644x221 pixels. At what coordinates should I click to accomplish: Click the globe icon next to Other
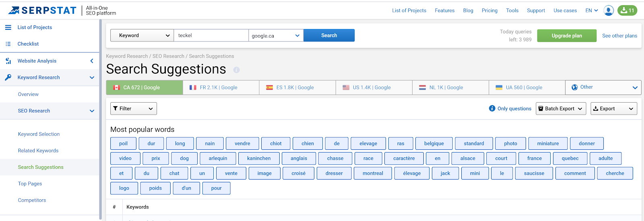pos(575,87)
